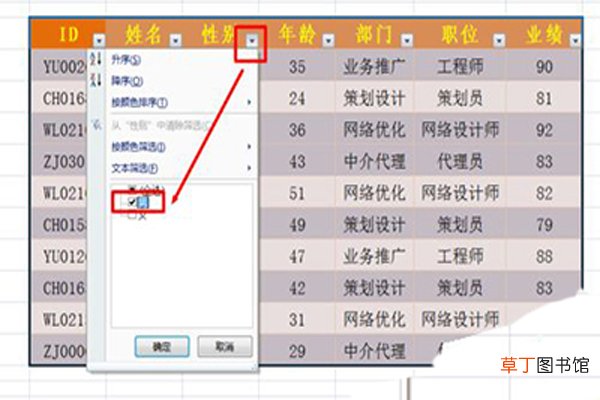Viewport: 600px width, 400px height.
Task: Select 网络设计师 cell in the age-51 row
Action: click(x=460, y=193)
